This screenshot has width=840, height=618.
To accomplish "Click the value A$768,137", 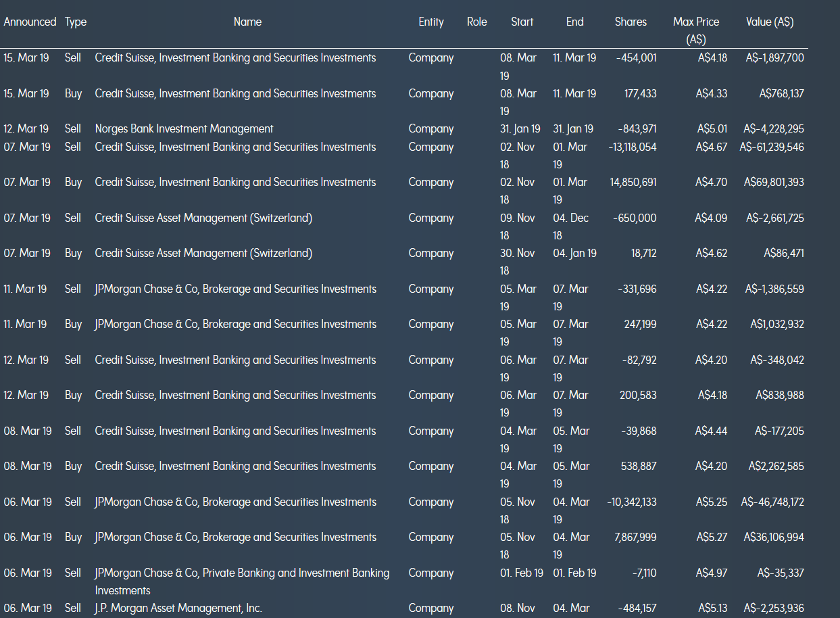I will point(782,93).
